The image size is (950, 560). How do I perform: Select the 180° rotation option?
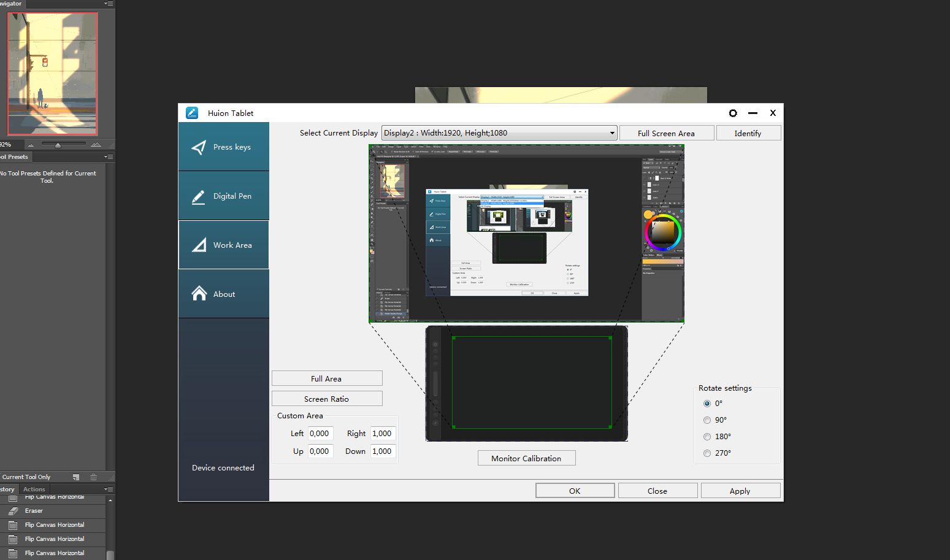coord(707,437)
